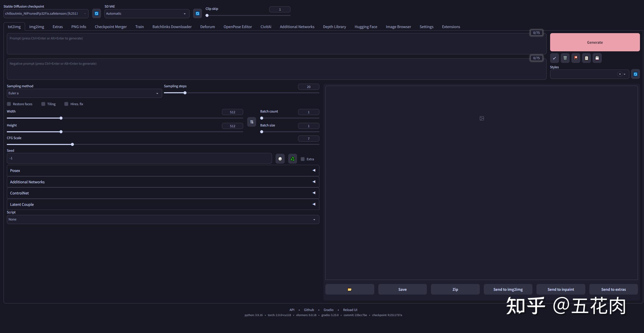The height and width of the screenshot is (333, 644).
Task: Click the floppy disk save-style icon
Action: 597,58
